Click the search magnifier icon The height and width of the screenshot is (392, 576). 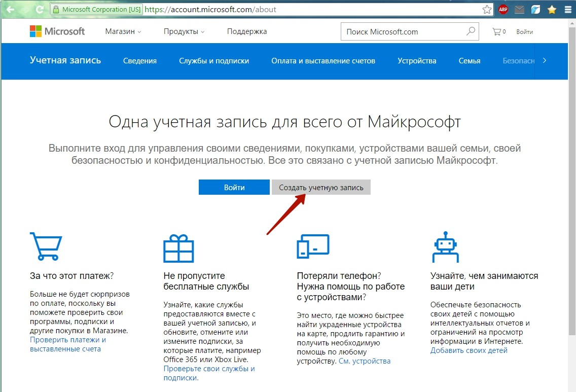[471, 31]
